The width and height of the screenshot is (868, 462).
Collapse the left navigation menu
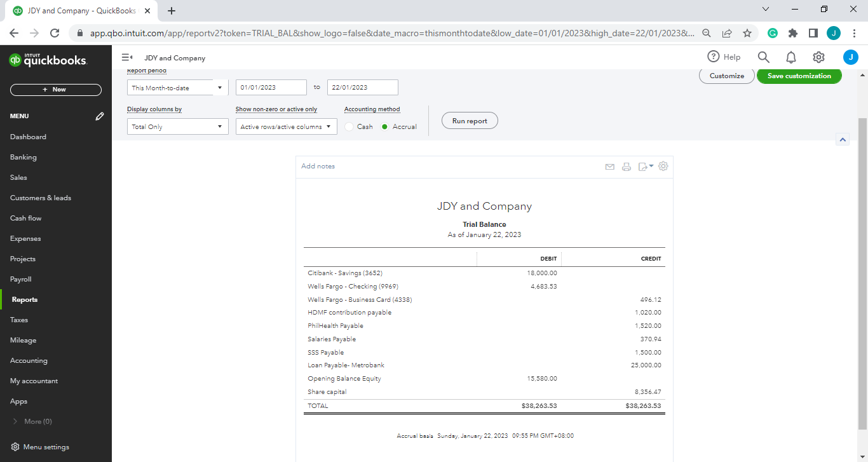127,58
